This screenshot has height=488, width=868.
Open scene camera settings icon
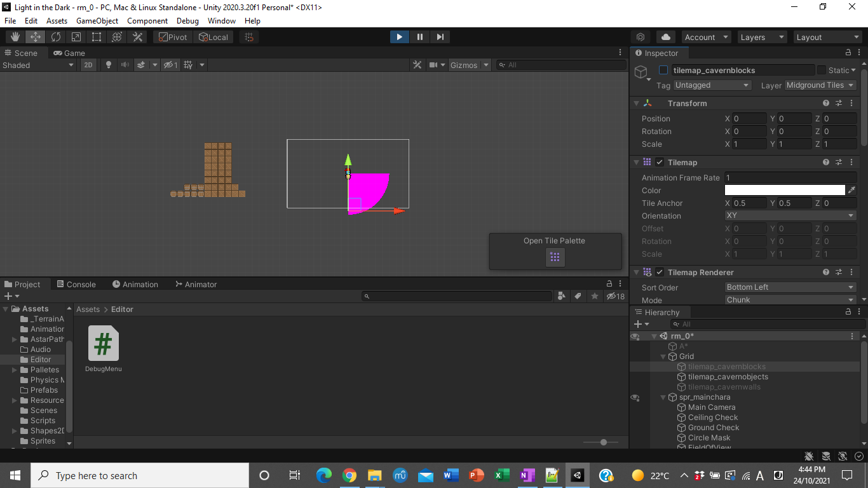(x=433, y=65)
